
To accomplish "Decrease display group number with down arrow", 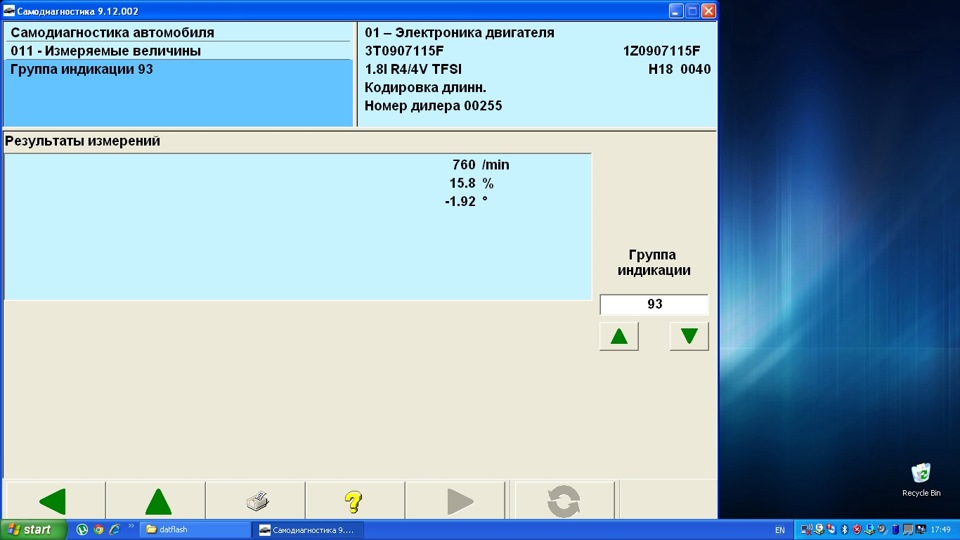I will 689,336.
